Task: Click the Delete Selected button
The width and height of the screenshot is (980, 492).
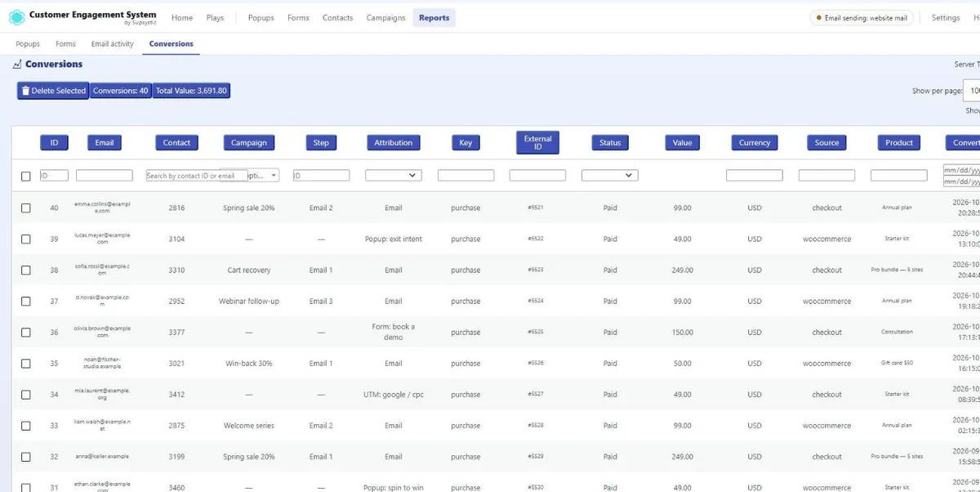Action: (52, 91)
